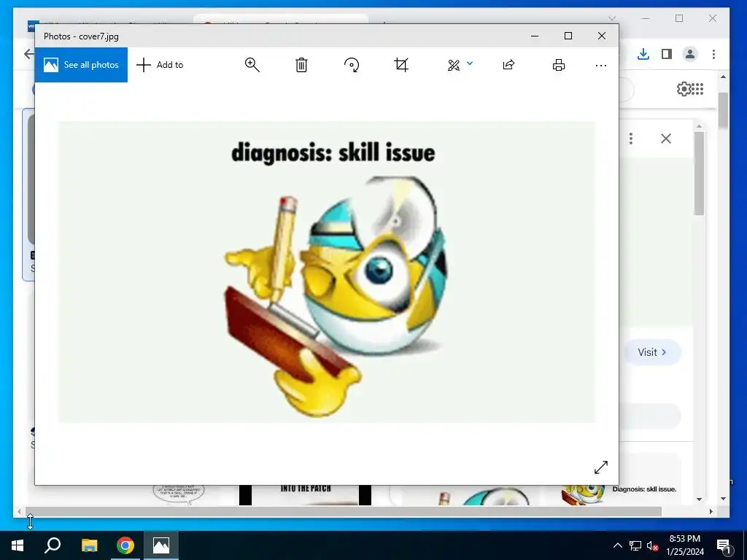Viewport: 747px width, 560px height.
Task: Open the Chrome profile avatar
Action: click(690, 54)
